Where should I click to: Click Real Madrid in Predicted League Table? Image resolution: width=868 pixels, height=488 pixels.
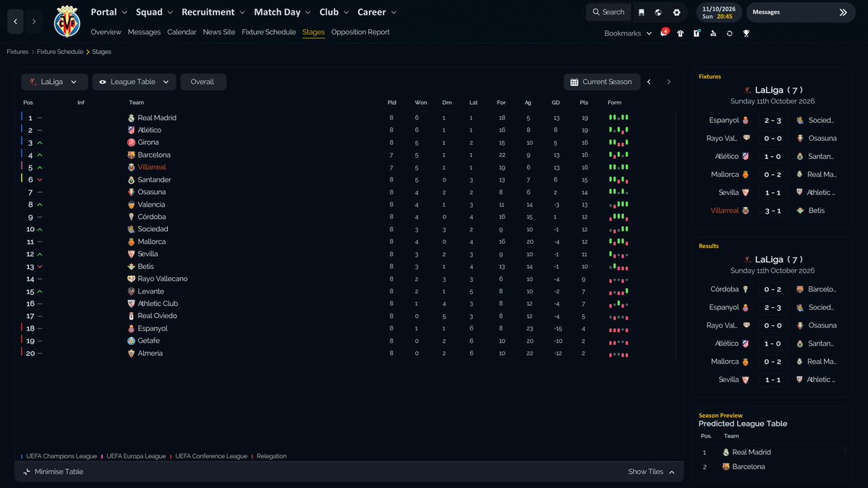pyautogui.click(x=752, y=452)
